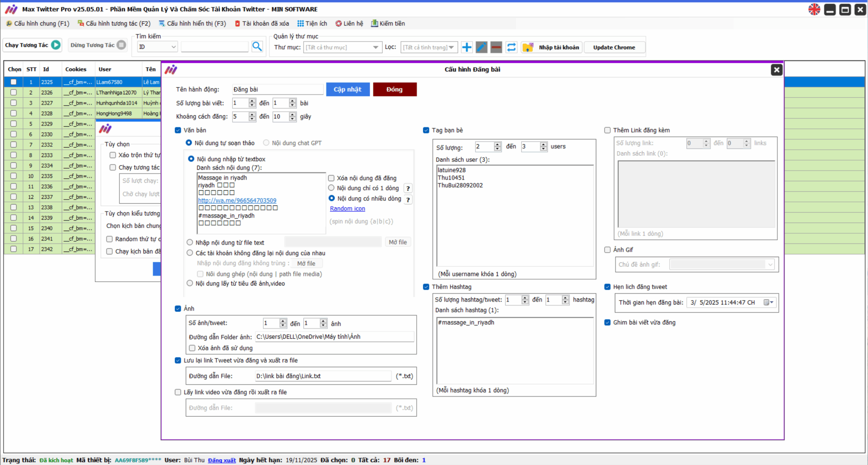Viewport: 868px width, 465px height.
Task: Refresh folder list with reload icon
Action: click(x=511, y=47)
